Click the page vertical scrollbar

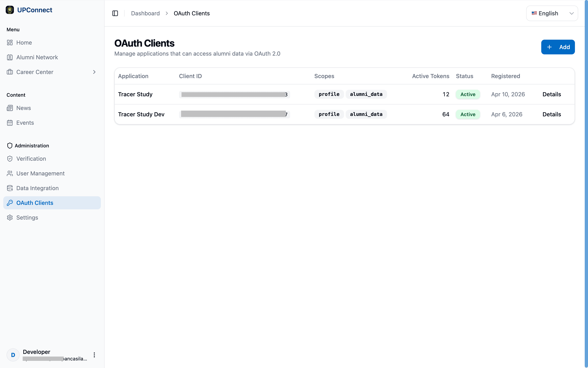tap(586, 184)
